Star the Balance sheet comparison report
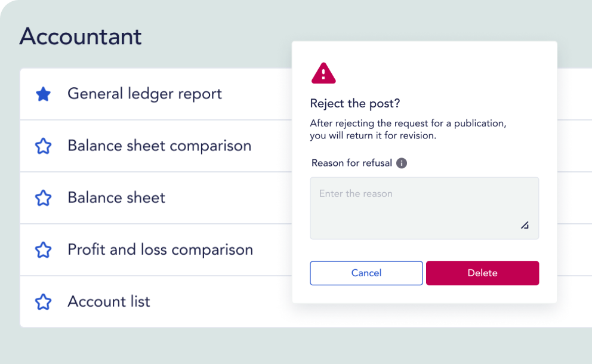The image size is (592, 364). [43, 146]
